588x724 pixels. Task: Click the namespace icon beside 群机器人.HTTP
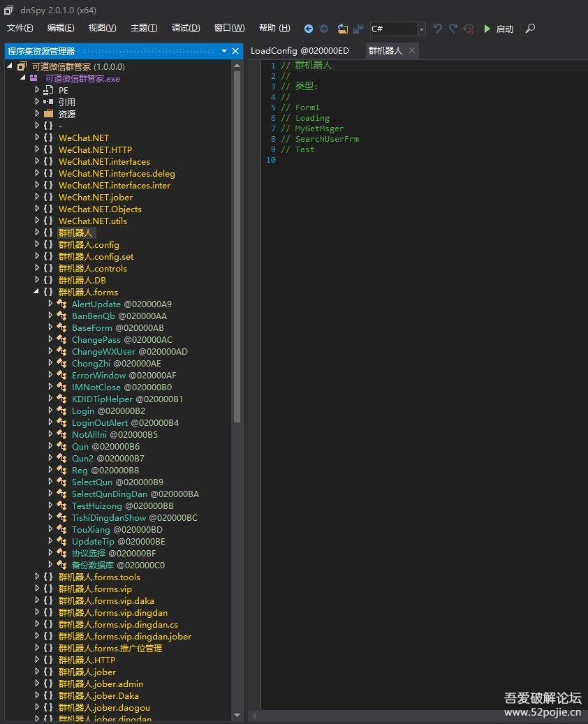coord(48,660)
